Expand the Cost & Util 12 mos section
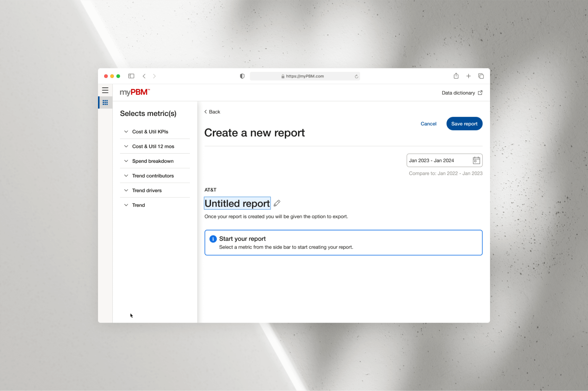This screenshot has height=391, width=588. (153, 146)
